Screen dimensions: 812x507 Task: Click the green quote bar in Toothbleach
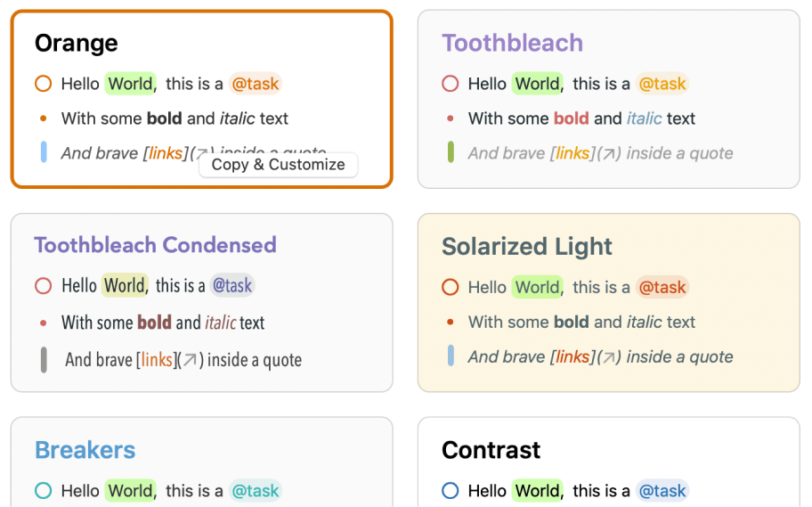pyautogui.click(x=451, y=152)
